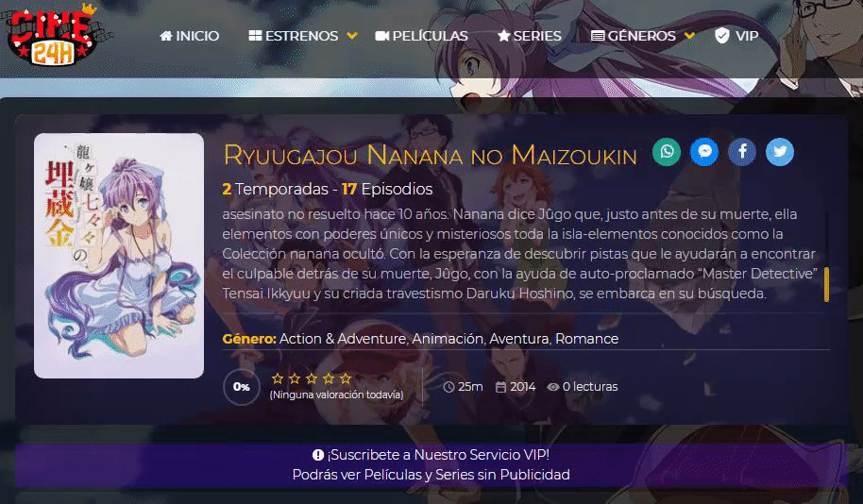Viewport: 863px width, 504px height.
Task: Click the clock icon next to 25m
Action: (448, 387)
